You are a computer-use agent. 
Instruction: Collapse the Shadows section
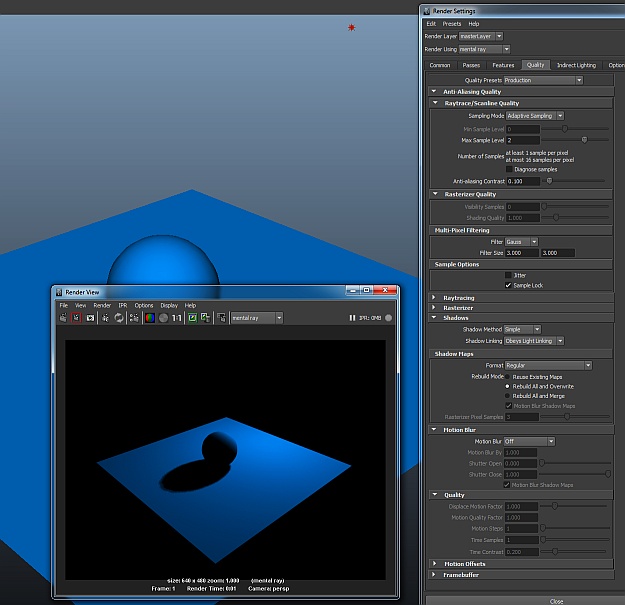point(434,317)
